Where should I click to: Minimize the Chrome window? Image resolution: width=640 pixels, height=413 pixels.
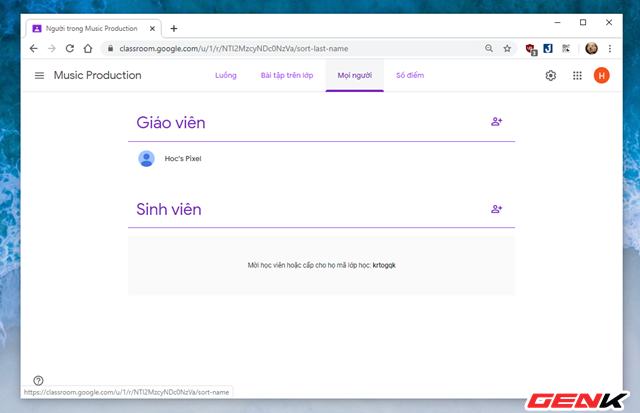(558, 22)
